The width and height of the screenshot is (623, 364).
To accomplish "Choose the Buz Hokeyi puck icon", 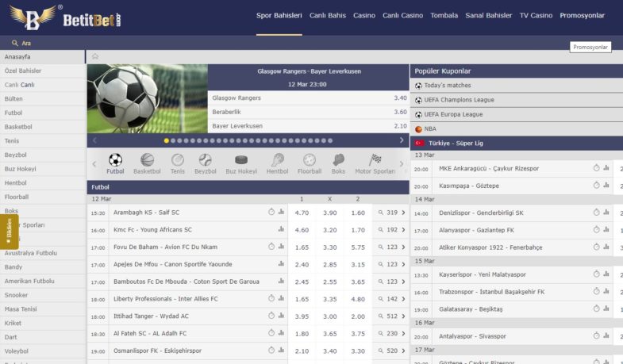I will [x=241, y=161].
